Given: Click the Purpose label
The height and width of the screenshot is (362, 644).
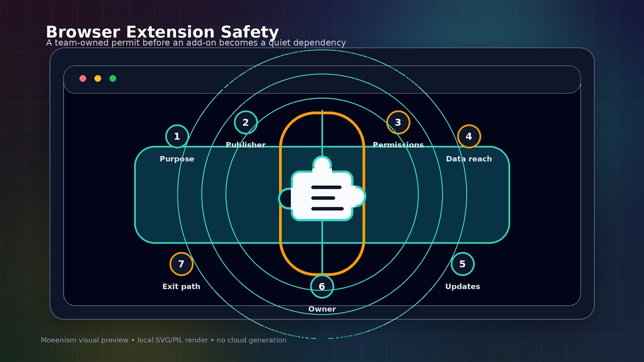Looking at the screenshot, I should point(177,159).
